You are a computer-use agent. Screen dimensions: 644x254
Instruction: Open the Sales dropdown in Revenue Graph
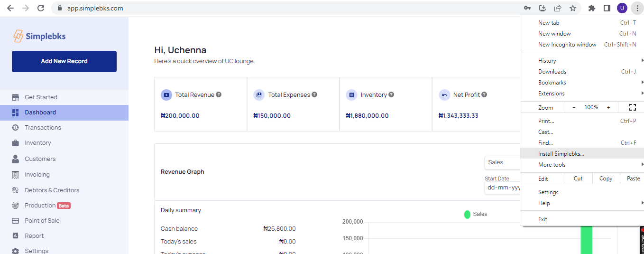(x=503, y=162)
